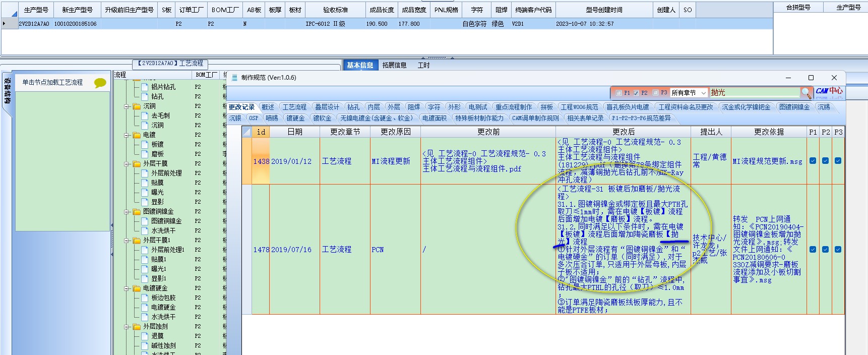Open the 所有章节 chapter dropdown

tap(689, 93)
